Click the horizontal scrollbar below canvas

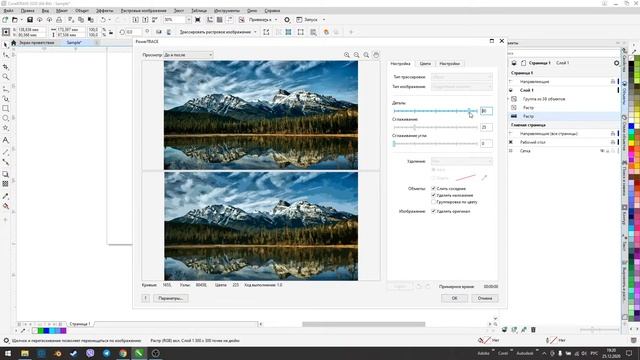(x=363, y=324)
